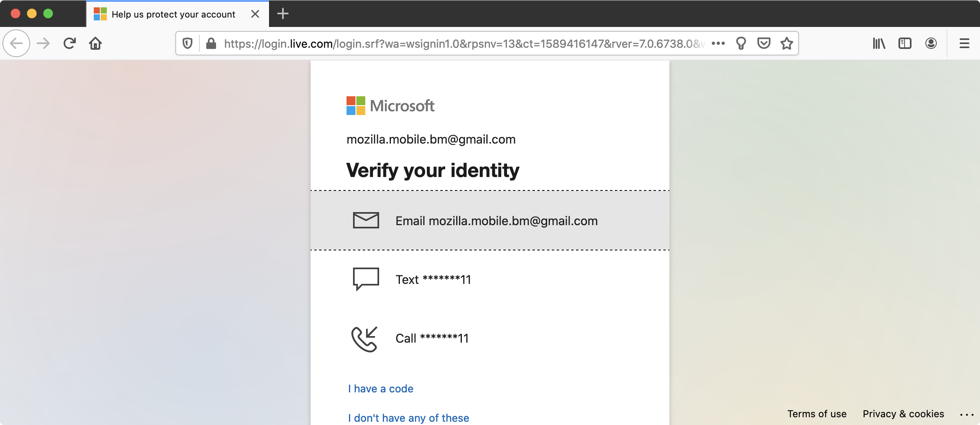Screen dimensions: 980x425
Task: Open the Firefox hamburger menu
Action: click(964, 43)
